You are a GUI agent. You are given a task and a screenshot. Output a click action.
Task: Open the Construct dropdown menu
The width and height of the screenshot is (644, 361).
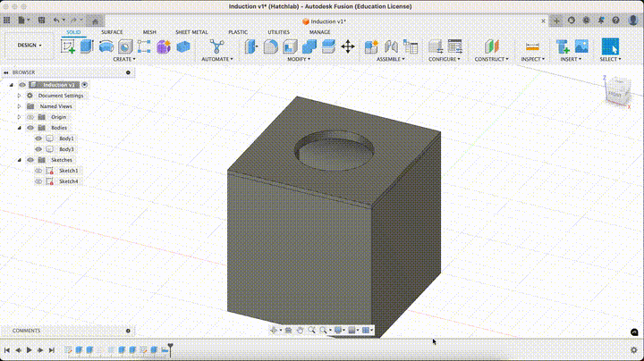click(491, 60)
